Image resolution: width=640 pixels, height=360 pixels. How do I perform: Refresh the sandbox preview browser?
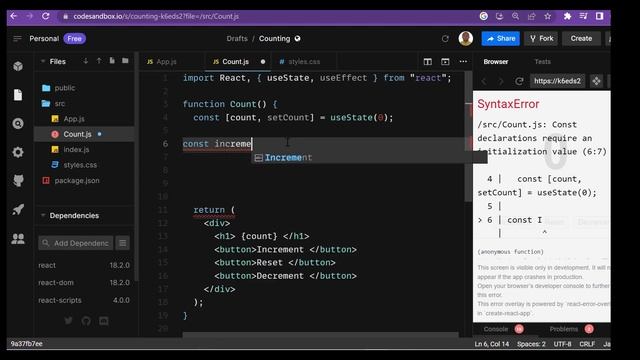tap(519, 81)
